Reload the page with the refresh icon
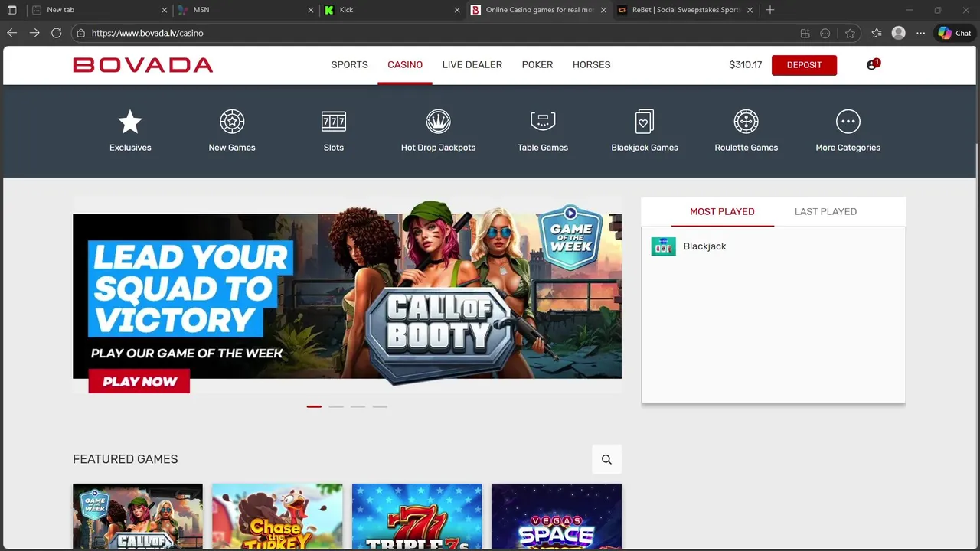980x551 pixels. pyautogui.click(x=56, y=33)
